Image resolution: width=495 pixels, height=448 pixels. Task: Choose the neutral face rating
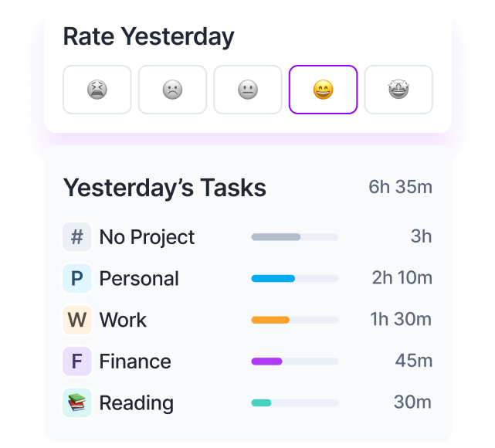coord(248,90)
